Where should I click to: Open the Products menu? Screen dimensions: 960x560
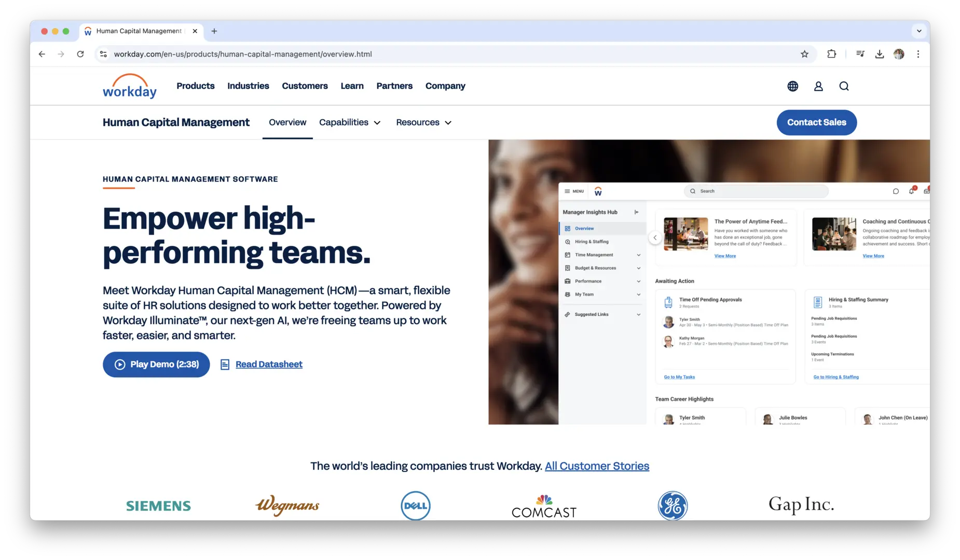pos(195,86)
